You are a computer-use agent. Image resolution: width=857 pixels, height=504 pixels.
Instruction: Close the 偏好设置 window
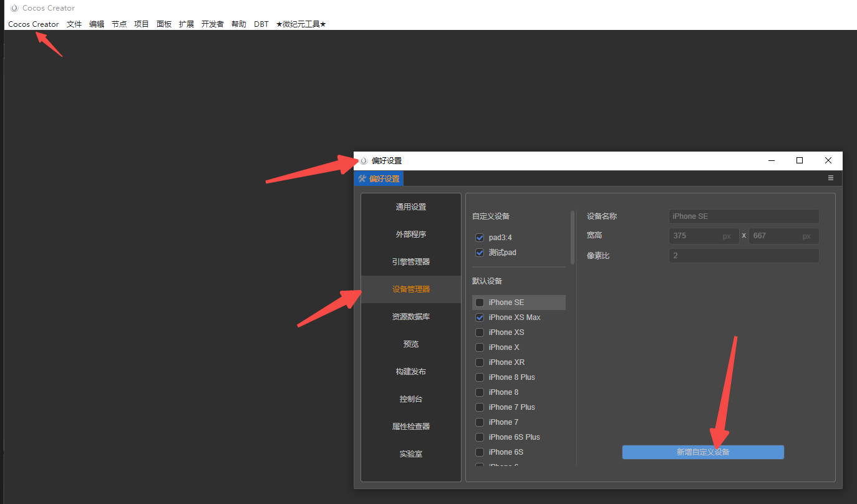(828, 161)
